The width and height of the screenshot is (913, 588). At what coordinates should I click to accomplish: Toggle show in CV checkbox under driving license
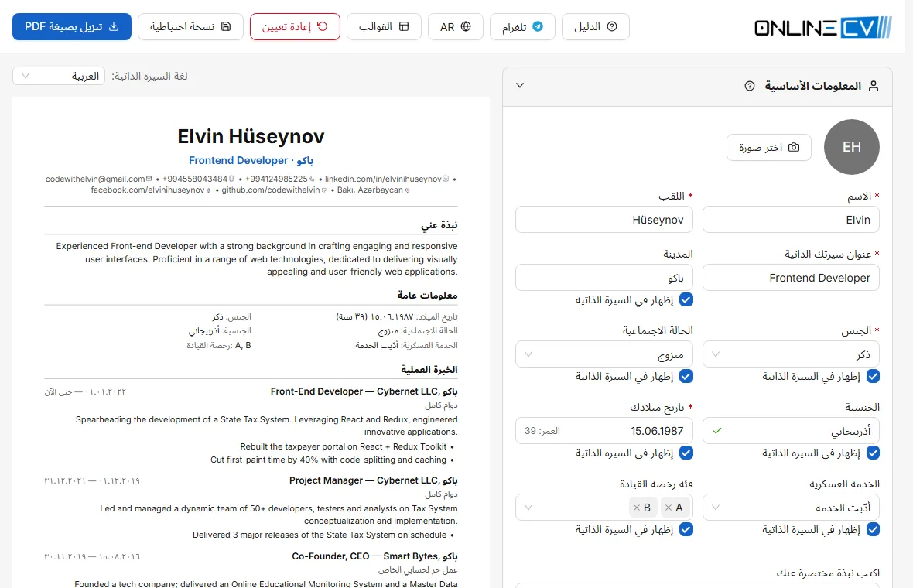tap(686, 530)
